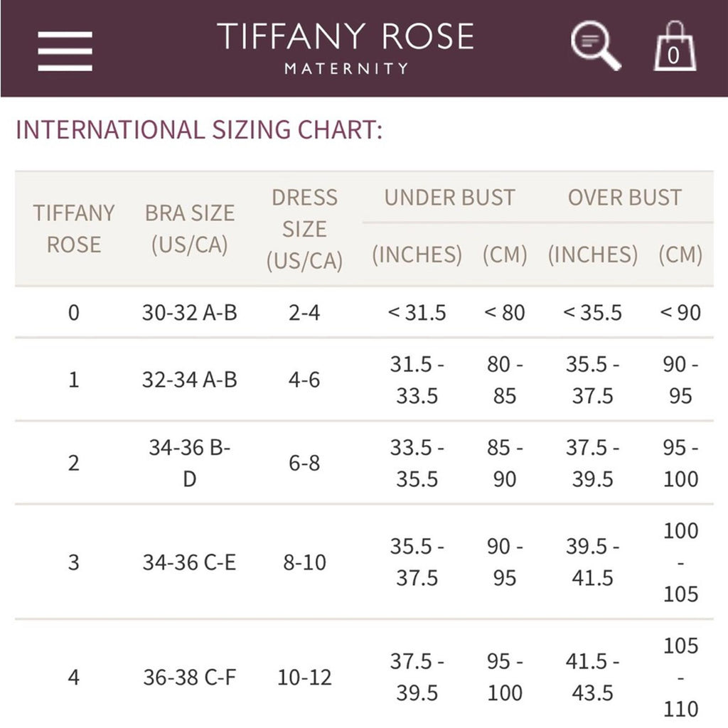Open the shopping bag cart
This screenshot has height=728, width=728.
675,46
